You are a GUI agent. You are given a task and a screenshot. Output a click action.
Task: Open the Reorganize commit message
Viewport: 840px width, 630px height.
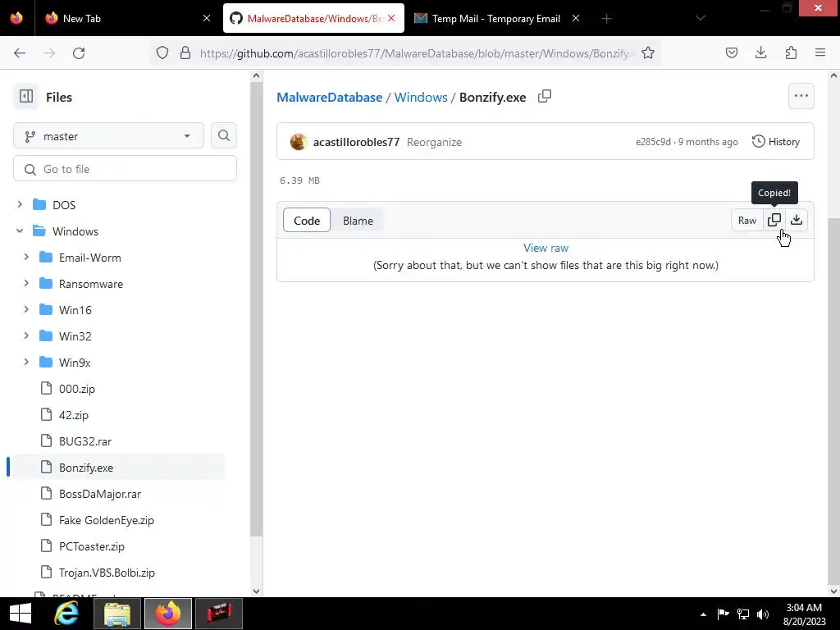coord(434,142)
